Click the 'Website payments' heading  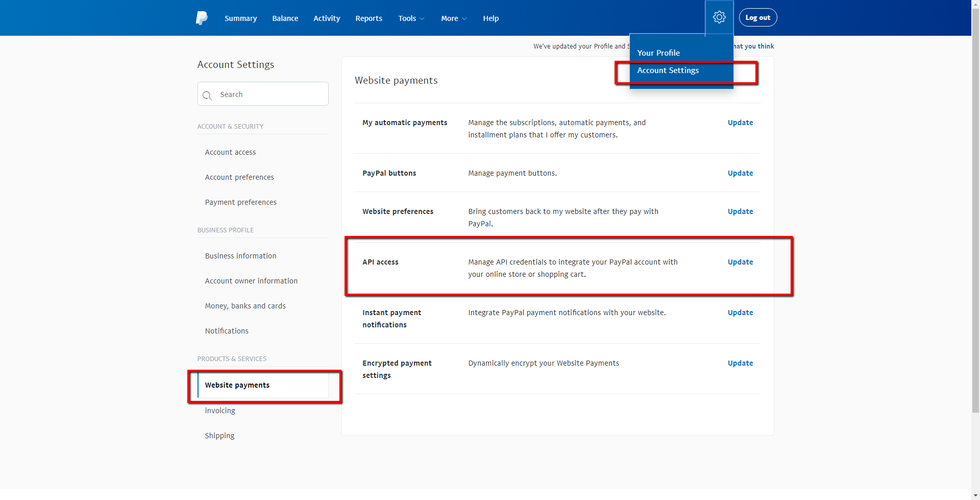tap(396, 80)
